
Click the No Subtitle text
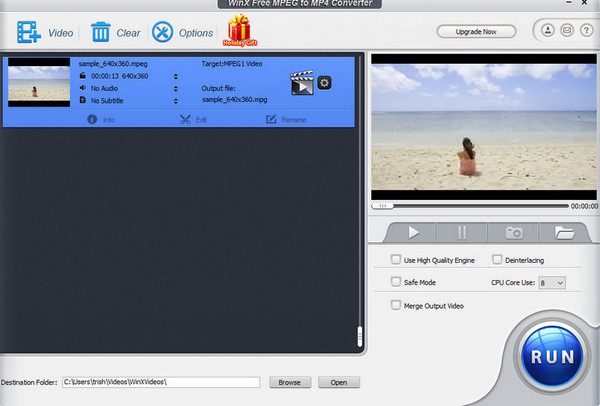tap(107, 101)
